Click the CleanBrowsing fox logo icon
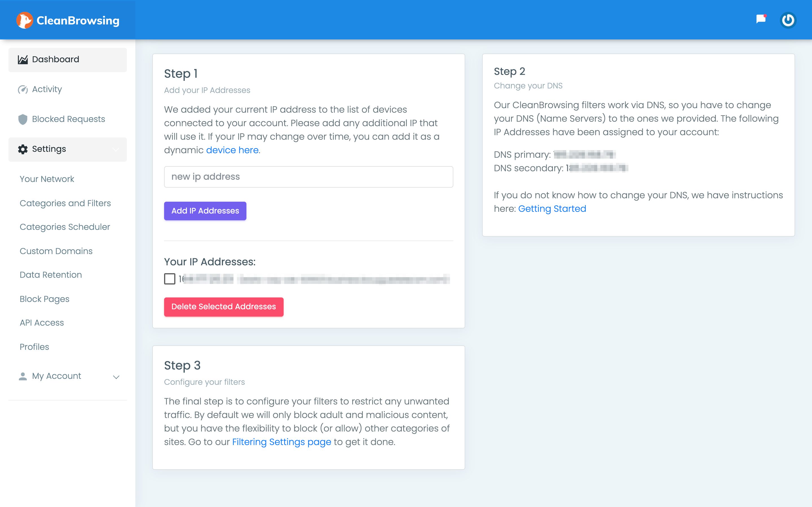 [25, 21]
